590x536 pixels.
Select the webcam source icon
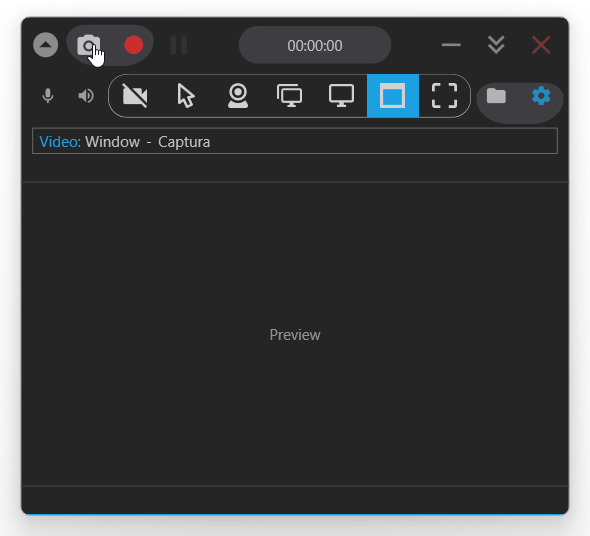pos(238,96)
